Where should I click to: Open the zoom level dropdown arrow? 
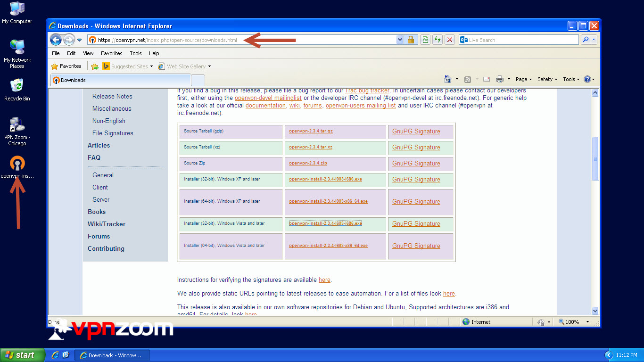[x=587, y=322]
